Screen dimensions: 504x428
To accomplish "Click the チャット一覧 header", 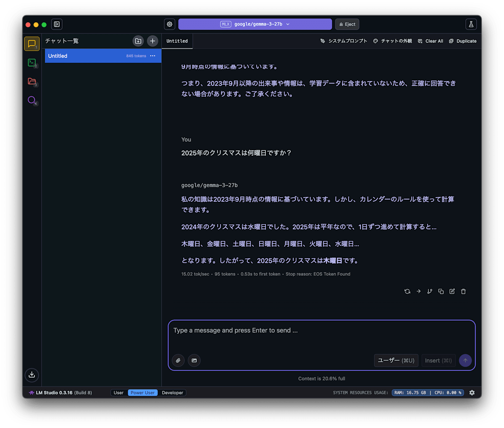I will pos(62,41).
